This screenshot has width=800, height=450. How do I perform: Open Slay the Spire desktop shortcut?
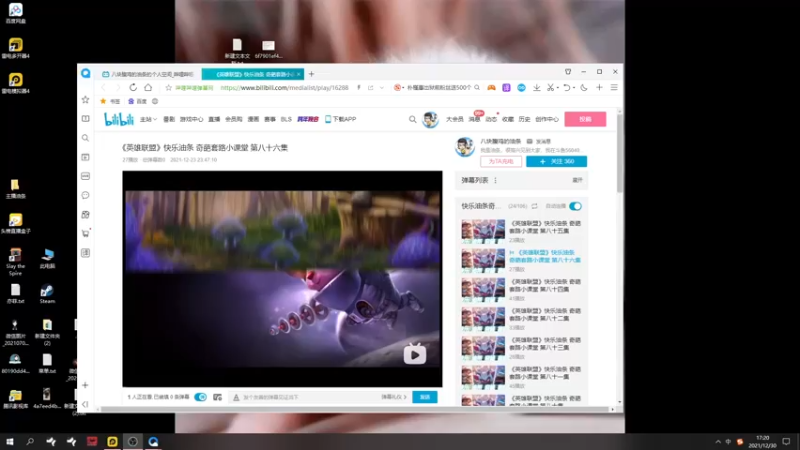15,261
